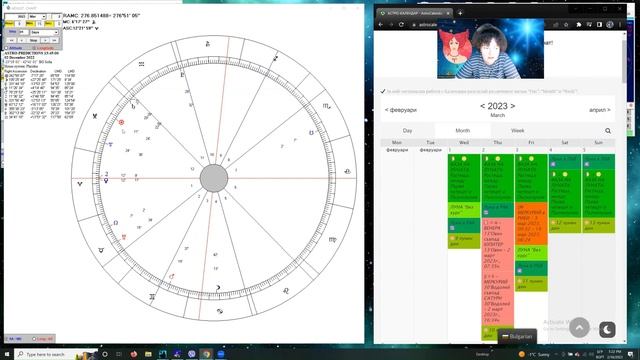Image resolution: width=640 pixels, height=360 pixels.
Task: Open the notification center icon
Action: pyautogui.click(x=631, y=354)
